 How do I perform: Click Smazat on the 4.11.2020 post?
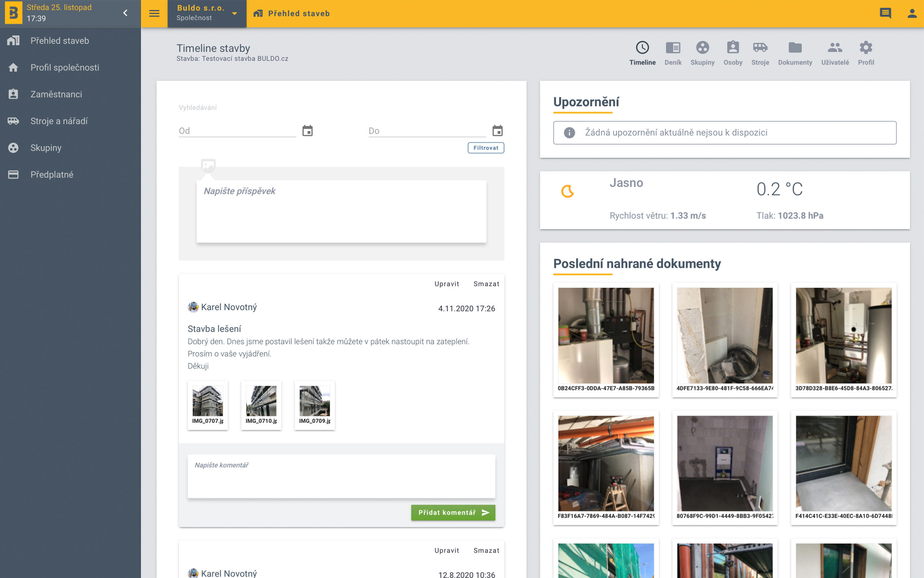486,284
